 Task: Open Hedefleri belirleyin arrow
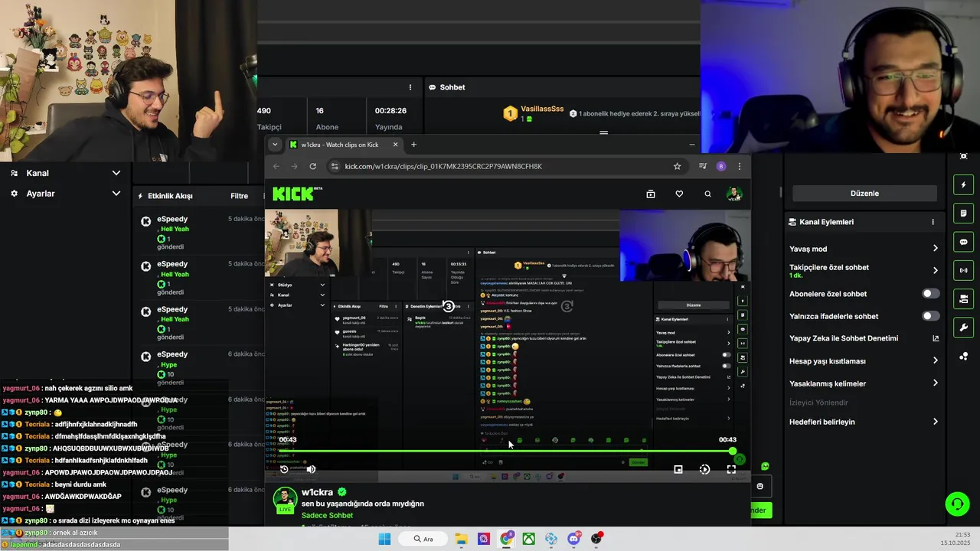(936, 422)
